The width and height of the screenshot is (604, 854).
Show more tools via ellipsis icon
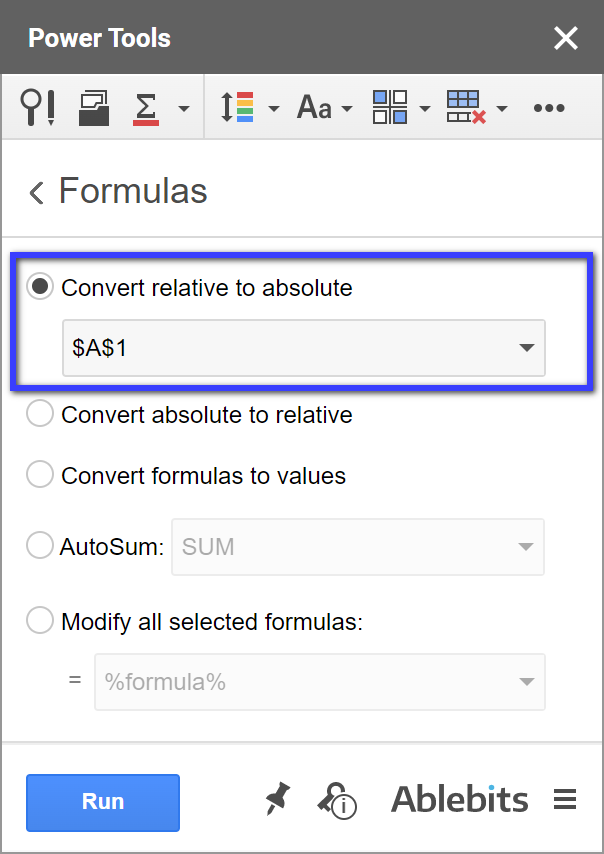[x=549, y=107]
